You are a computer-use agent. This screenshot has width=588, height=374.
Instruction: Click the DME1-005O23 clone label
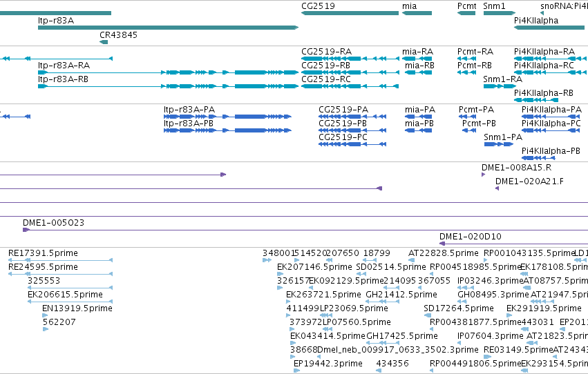[x=54, y=223]
